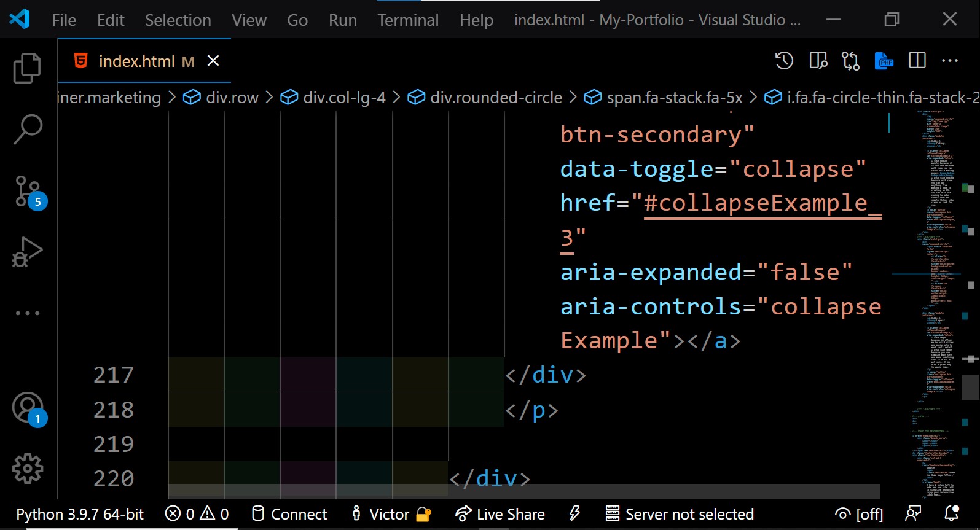Click Victor status bar item

click(391, 514)
